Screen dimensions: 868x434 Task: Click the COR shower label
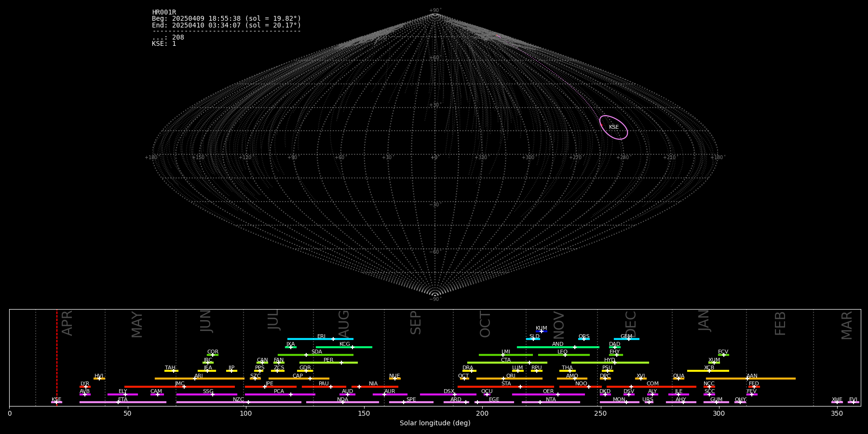(x=213, y=352)
